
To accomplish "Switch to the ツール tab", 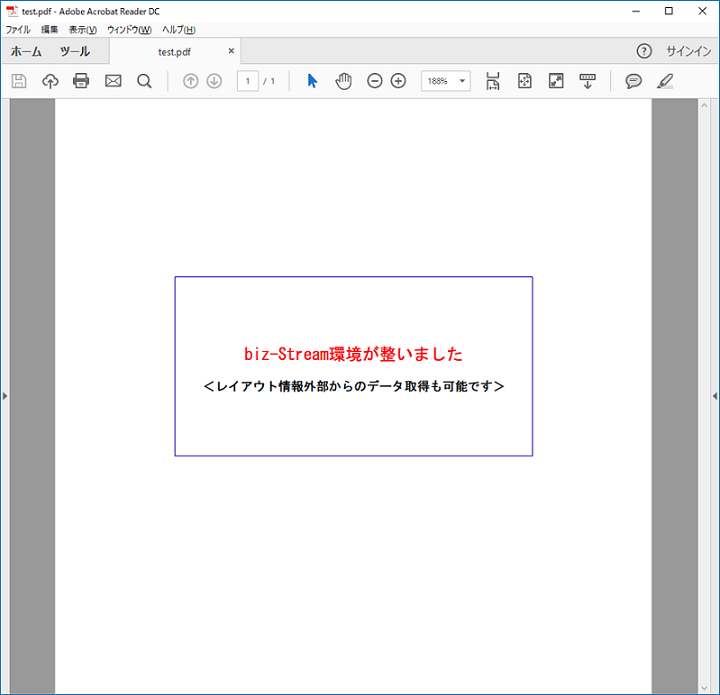I will click(x=75, y=51).
